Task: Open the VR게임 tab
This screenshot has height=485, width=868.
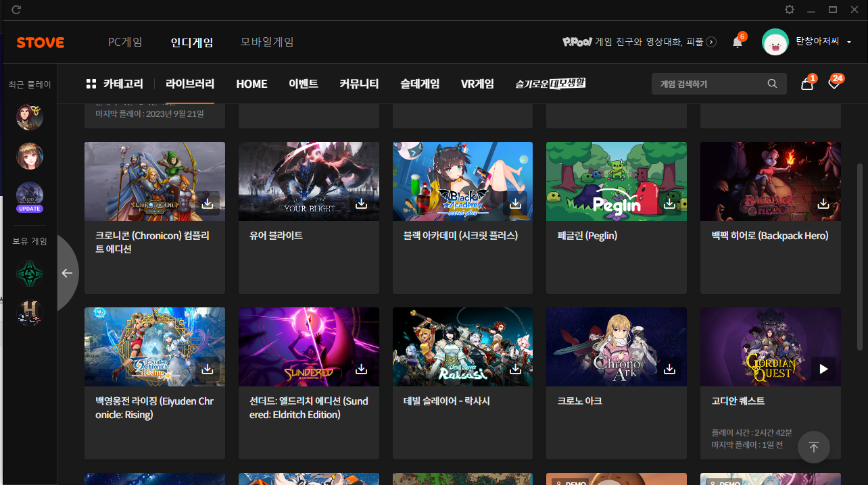Action: (x=477, y=84)
